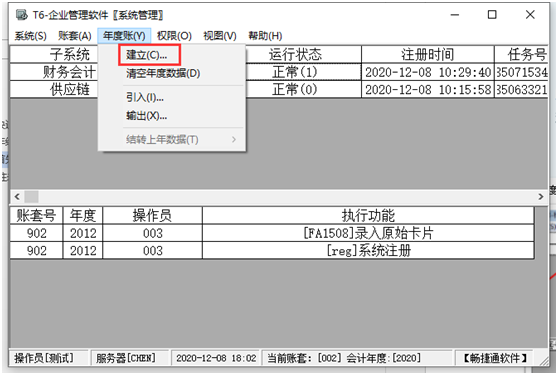This screenshot has width=558, height=375.
Task: Click the horizontal scrollbar left arrow
Action: coord(17,196)
